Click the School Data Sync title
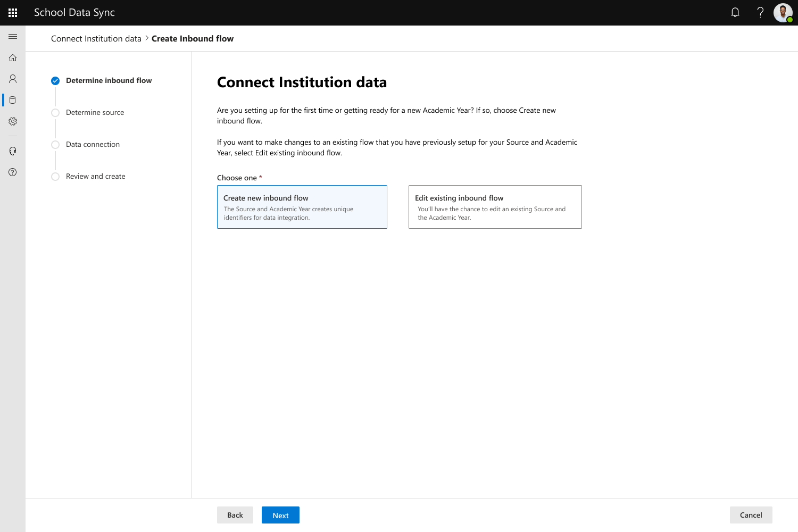798x532 pixels. point(74,13)
